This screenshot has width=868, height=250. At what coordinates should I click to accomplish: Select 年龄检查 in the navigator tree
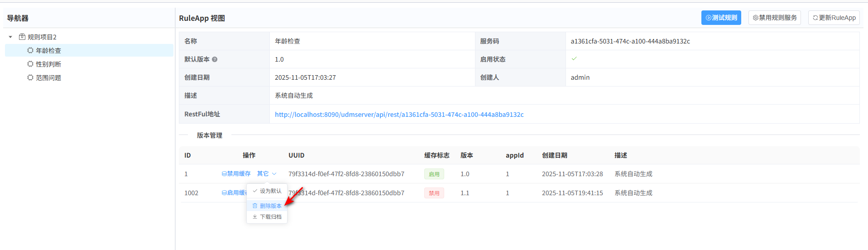click(x=48, y=50)
